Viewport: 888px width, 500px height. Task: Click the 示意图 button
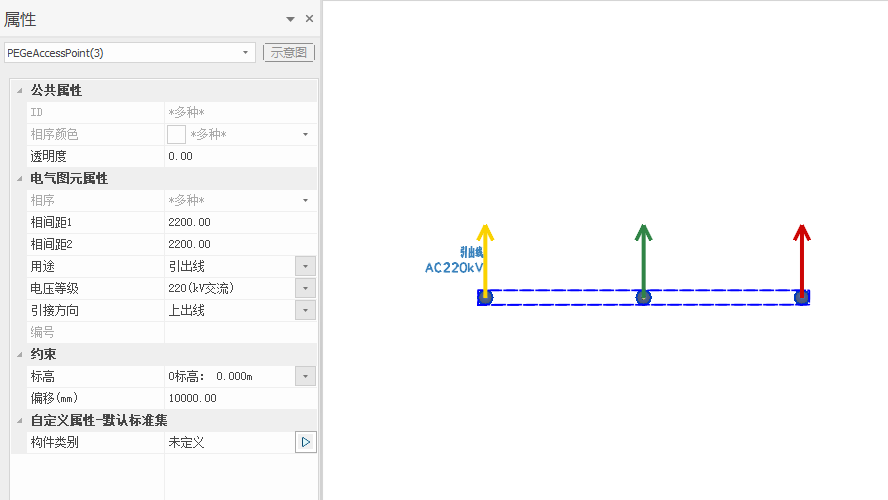click(x=289, y=53)
